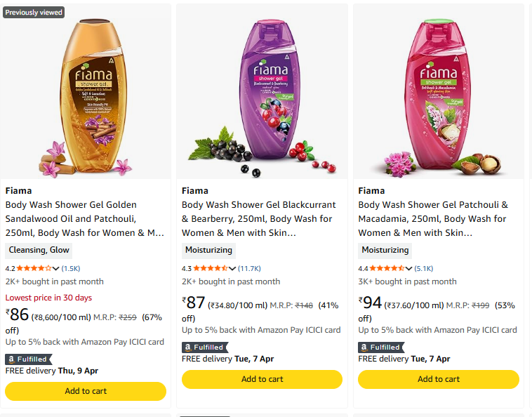The height and width of the screenshot is (417, 532).
Task: Add Patchouli & Macadamia gel to cart
Action: pyautogui.click(x=439, y=379)
